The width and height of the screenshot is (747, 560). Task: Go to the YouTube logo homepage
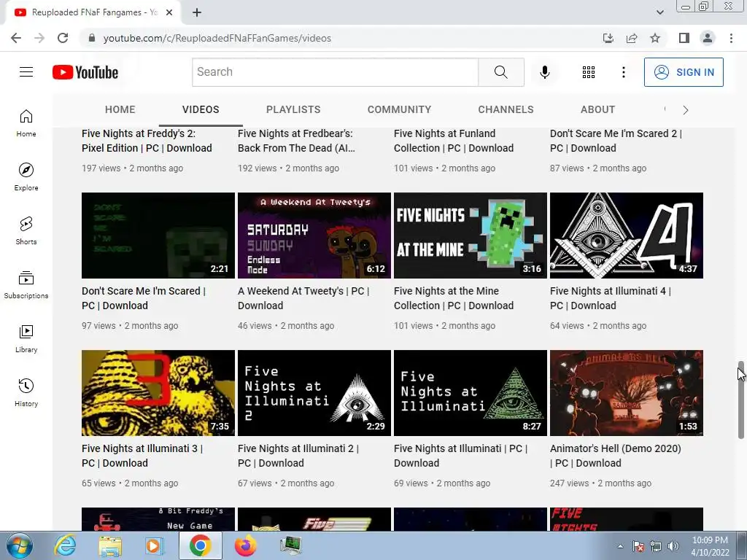pos(85,72)
